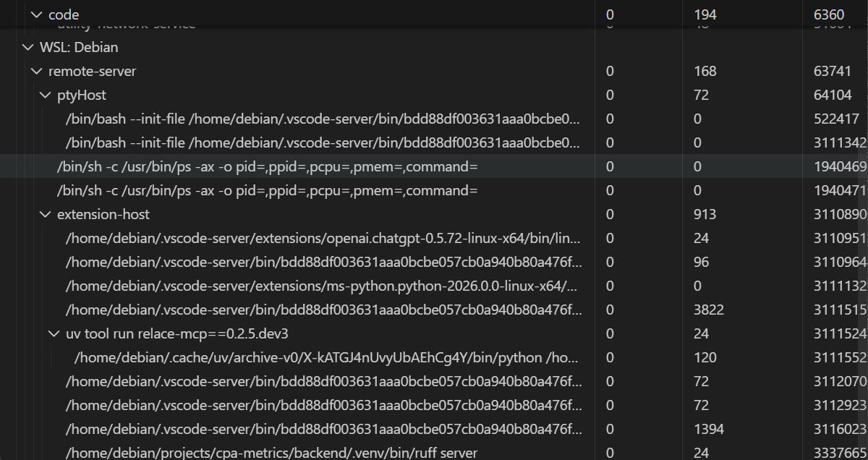Collapse the ptyHost node chevron
Viewport: 868px width, 460px height.
click(x=46, y=95)
